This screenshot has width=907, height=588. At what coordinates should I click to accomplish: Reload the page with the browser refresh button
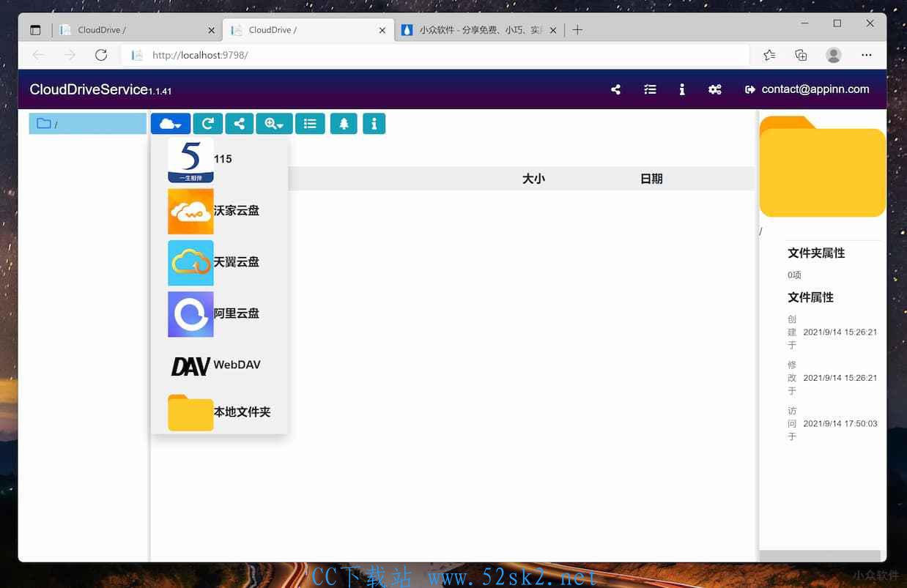click(101, 55)
